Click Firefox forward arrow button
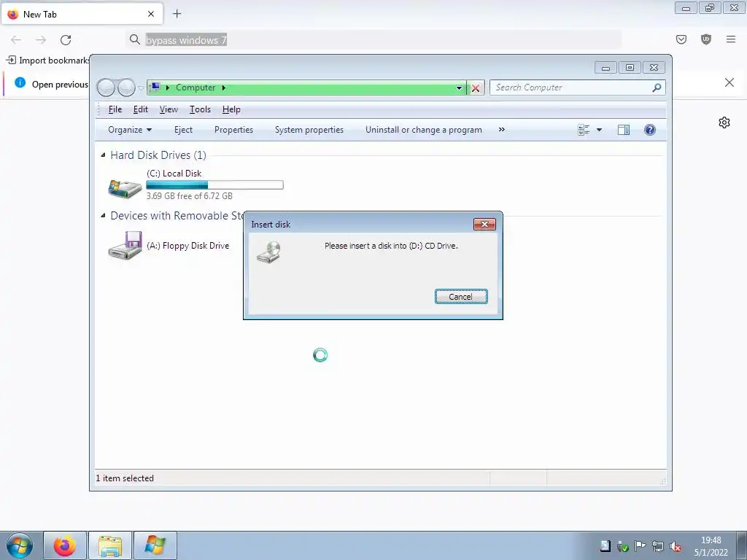Image resolution: width=747 pixels, height=560 pixels. coord(41,40)
